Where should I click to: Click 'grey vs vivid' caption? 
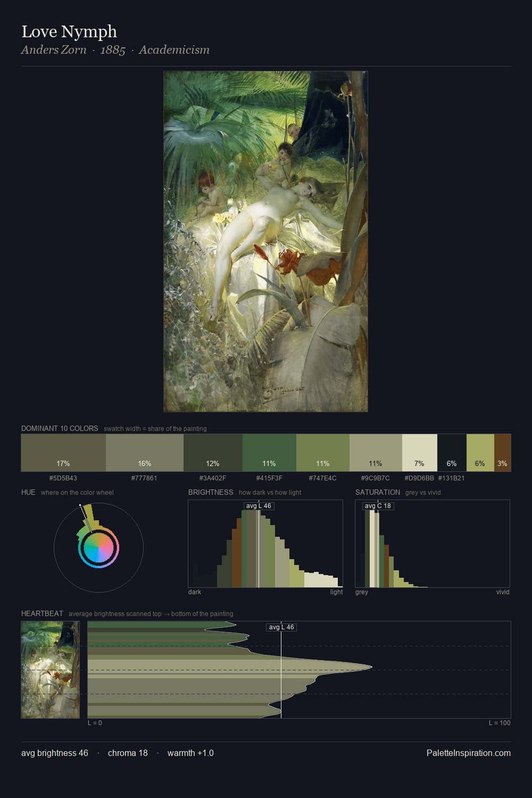click(423, 493)
